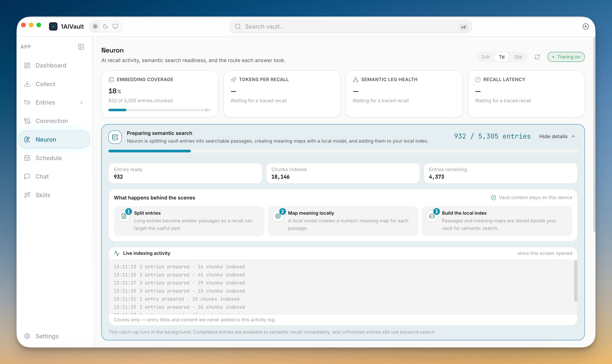Open Settings at sidebar bottom
Viewport: 612px width, 364px height.
(54, 336)
